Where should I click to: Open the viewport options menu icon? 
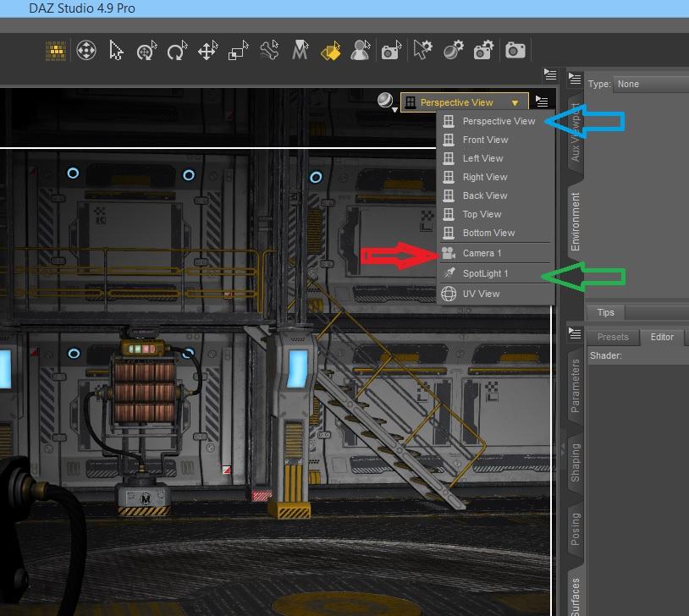[542, 102]
